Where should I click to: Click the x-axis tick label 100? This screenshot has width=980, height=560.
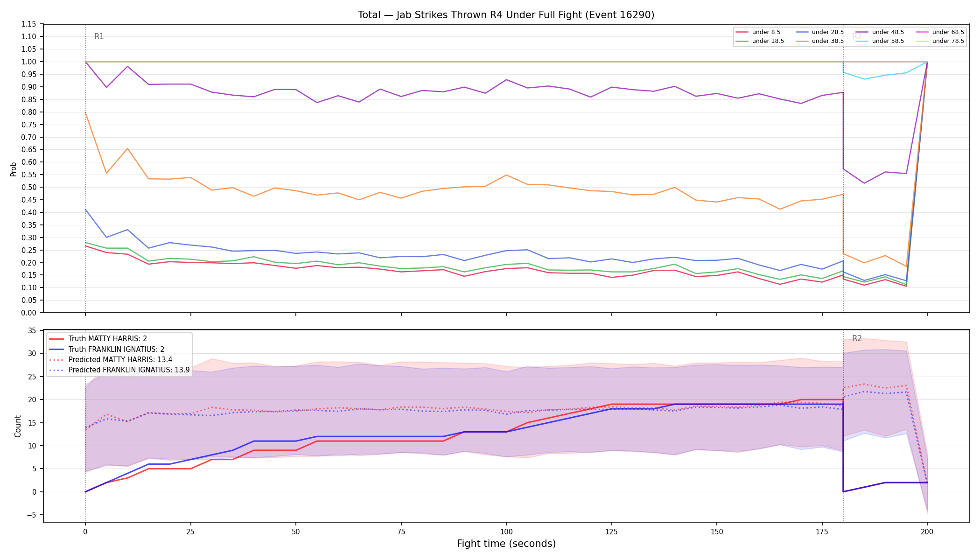click(x=506, y=532)
